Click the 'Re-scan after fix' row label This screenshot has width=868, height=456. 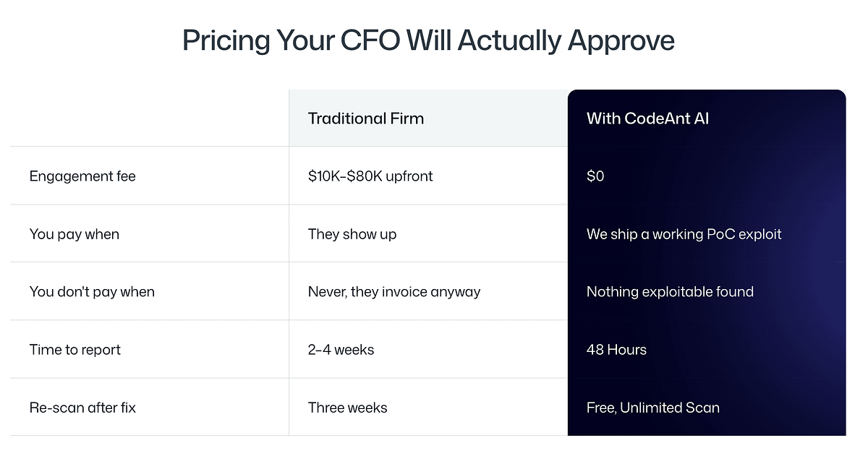click(x=82, y=408)
